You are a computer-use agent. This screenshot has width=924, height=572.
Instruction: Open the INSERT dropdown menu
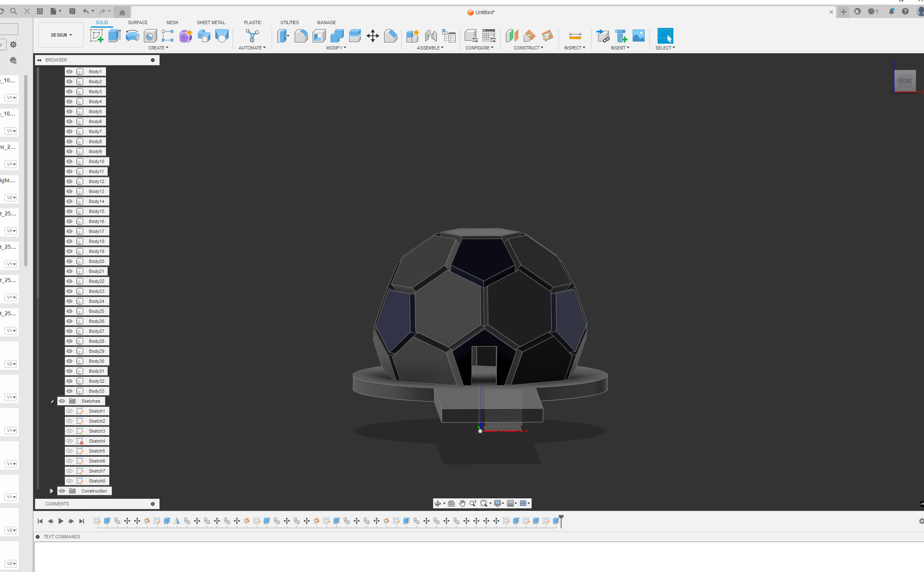(x=620, y=48)
